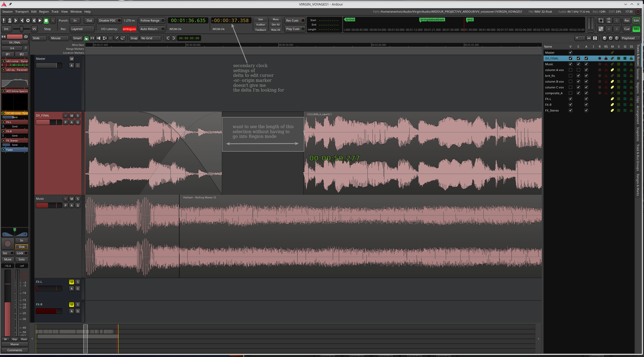Switch to the Mix window button
This screenshot has height=357, width=644.
tap(636, 29)
